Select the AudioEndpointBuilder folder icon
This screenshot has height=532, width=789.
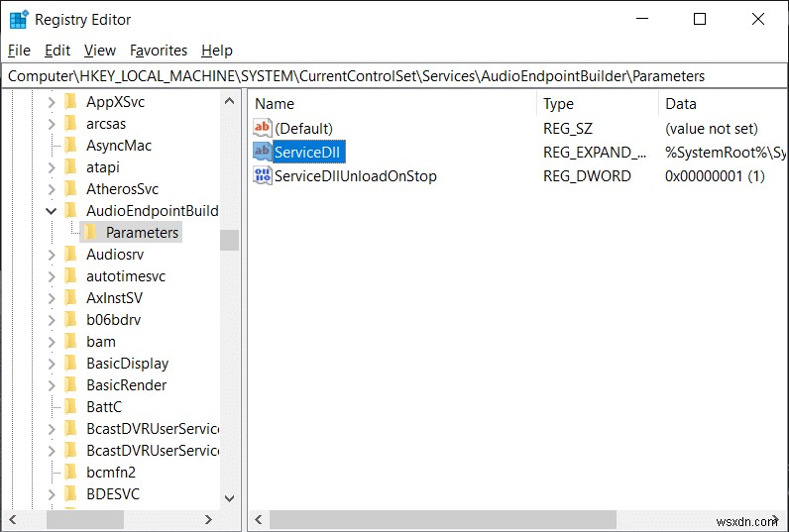pyautogui.click(x=71, y=210)
